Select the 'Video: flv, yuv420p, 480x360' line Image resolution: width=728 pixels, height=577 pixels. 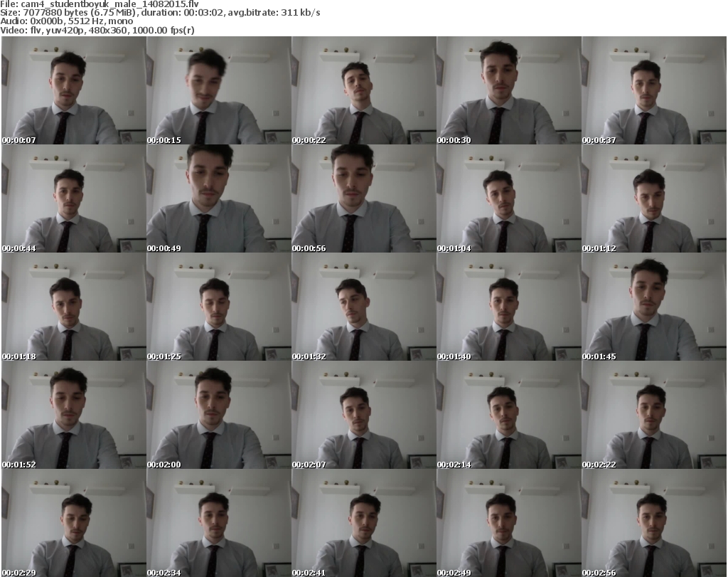pos(97,30)
